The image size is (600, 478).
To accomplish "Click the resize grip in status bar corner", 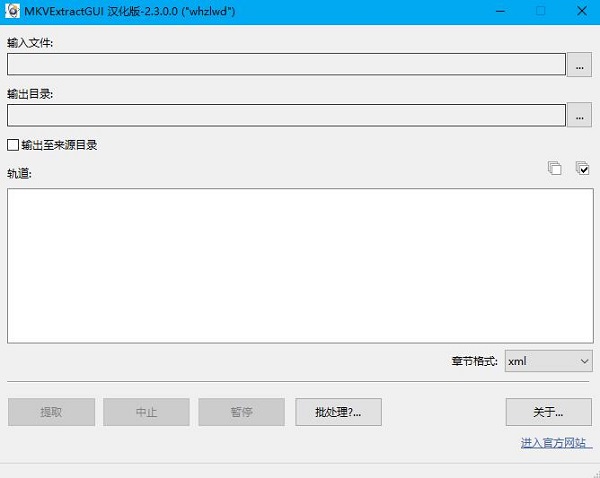I will (596, 474).
